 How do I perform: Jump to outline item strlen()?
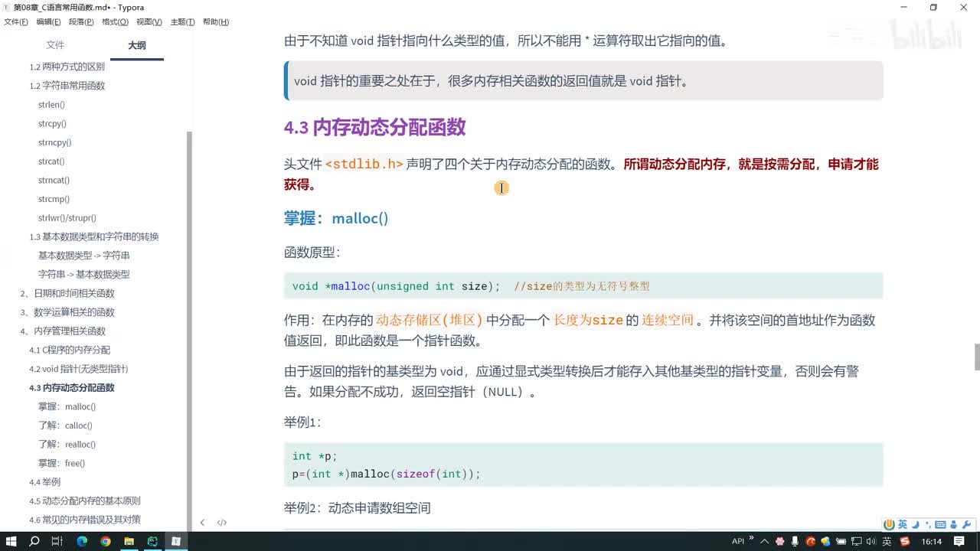coord(51,105)
